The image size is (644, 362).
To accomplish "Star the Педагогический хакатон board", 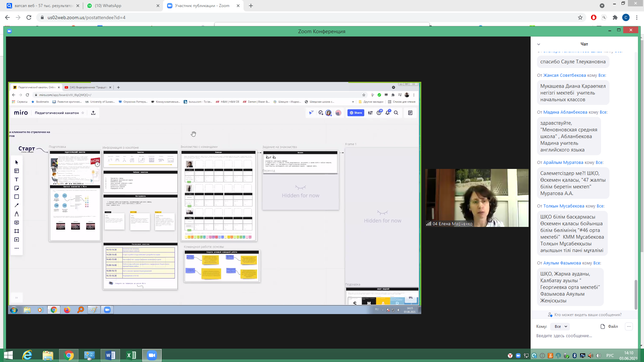I will tap(83, 113).
